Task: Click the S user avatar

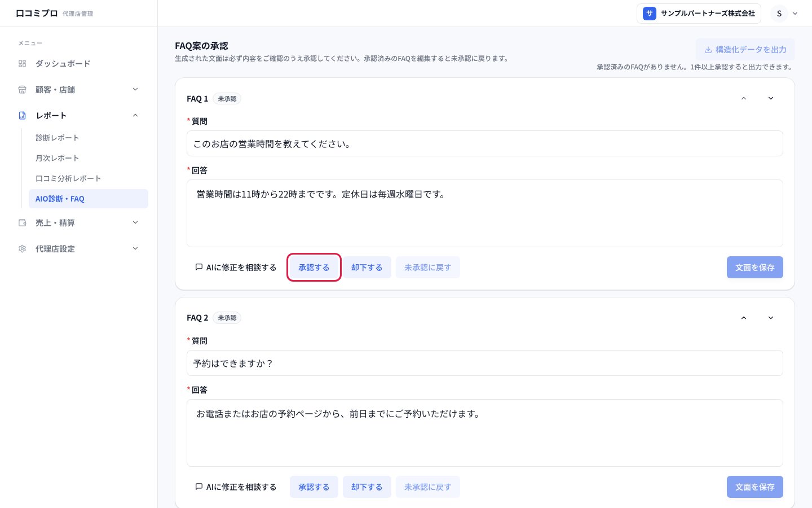Action: [779, 14]
